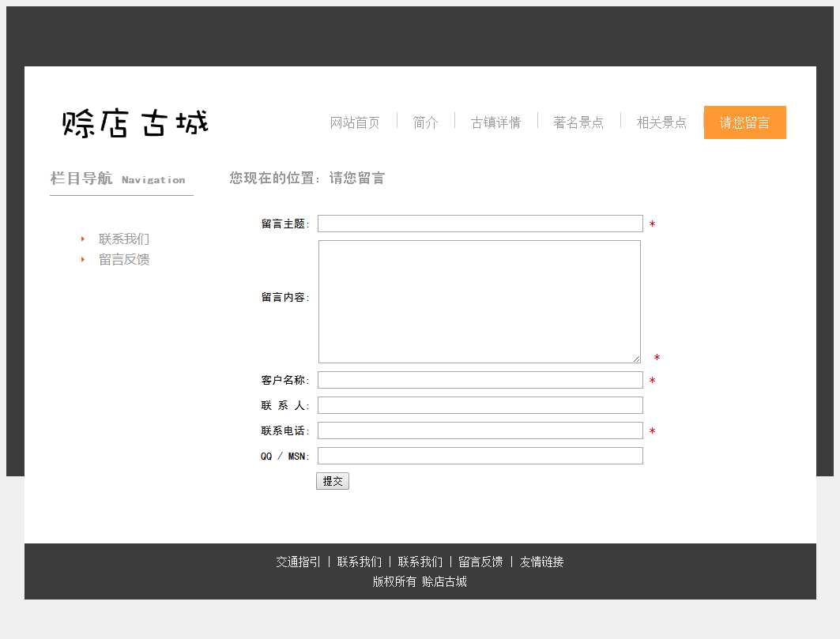Select 古镇详情 in the top navigation
The image size is (840, 639).
point(495,122)
